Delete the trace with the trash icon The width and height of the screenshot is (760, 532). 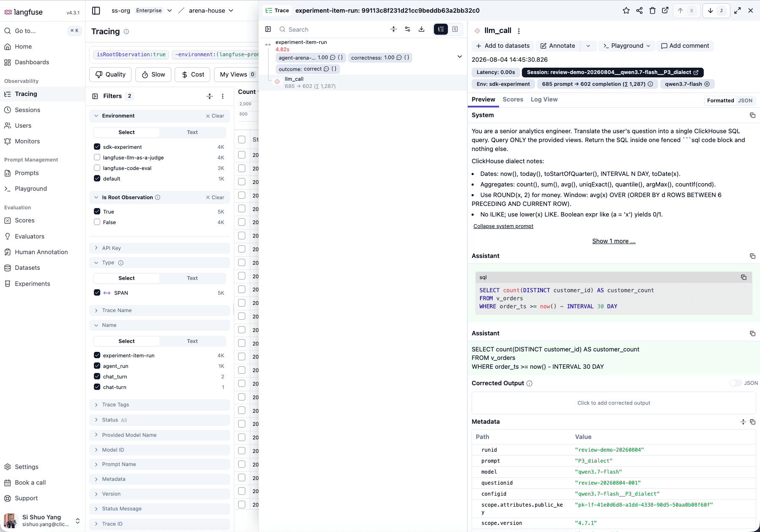652,11
